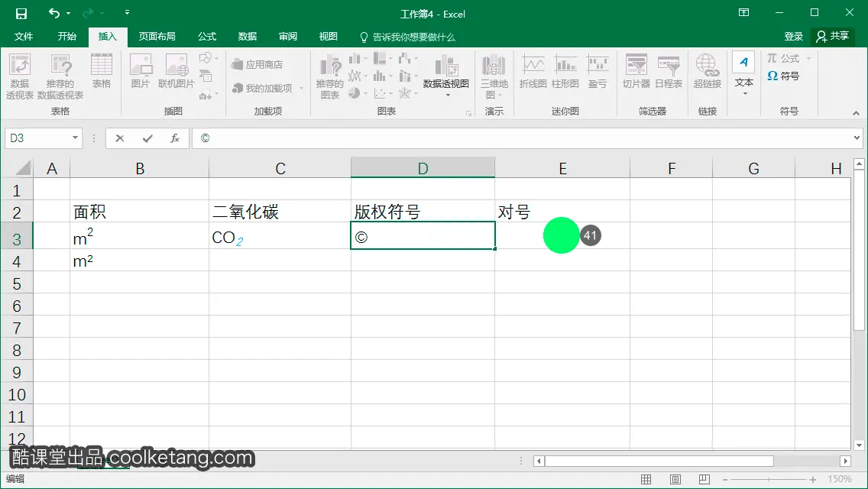Click the Name Box showing D3
This screenshot has width=868, height=489.
37,138
